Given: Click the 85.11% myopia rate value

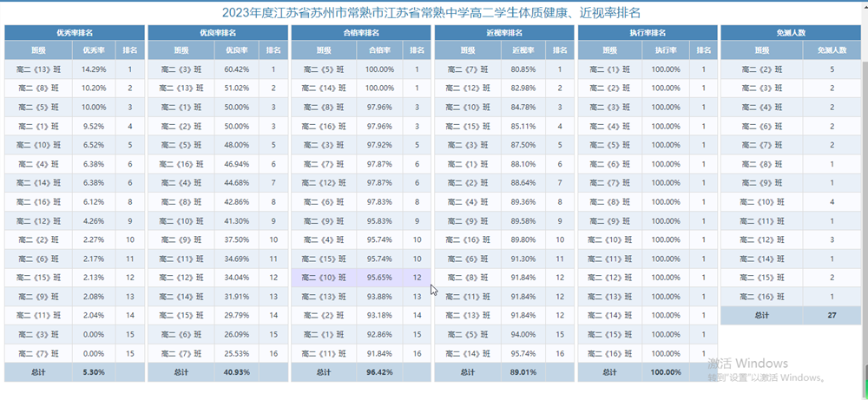Looking at the screenshot, I should pyautogui.click(x=523, y=126).
